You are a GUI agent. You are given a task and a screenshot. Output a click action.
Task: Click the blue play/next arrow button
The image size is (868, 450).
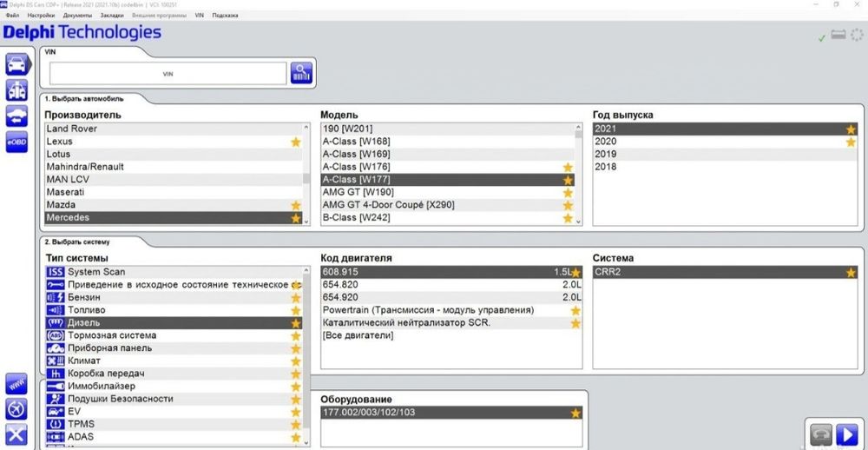click(846, 434)
